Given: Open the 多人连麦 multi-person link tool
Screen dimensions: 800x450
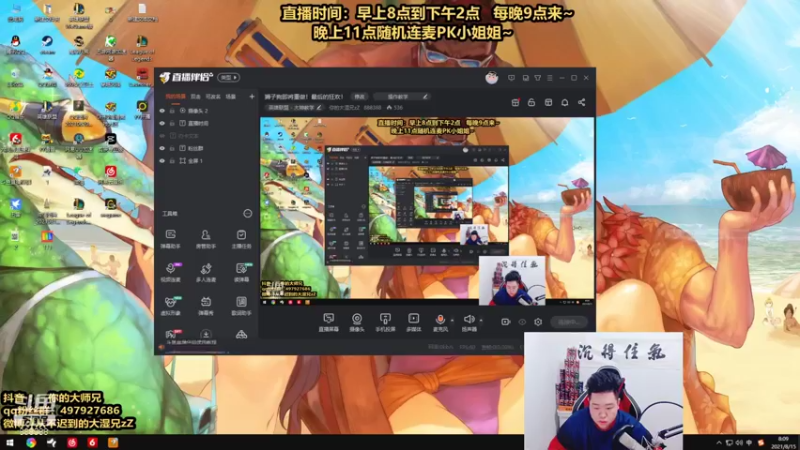Looking at the screenshot, I should [206, 272].
